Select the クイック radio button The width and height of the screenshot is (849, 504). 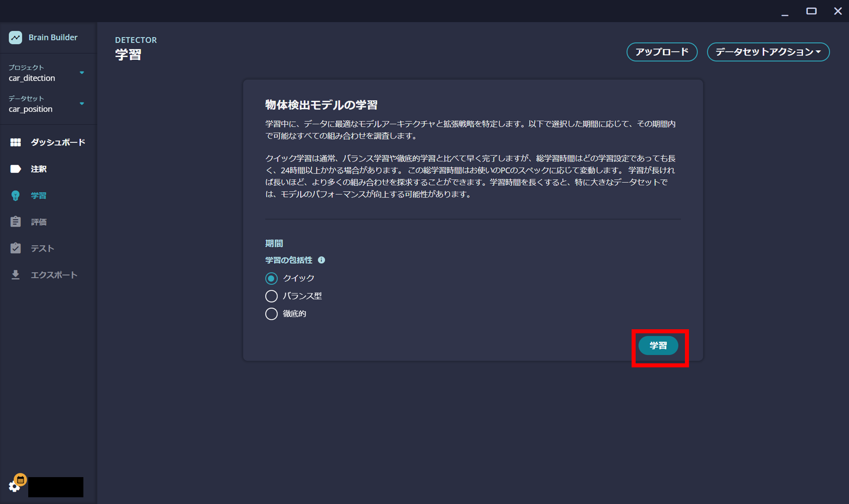pyautogui.click(x=271, y=278)
